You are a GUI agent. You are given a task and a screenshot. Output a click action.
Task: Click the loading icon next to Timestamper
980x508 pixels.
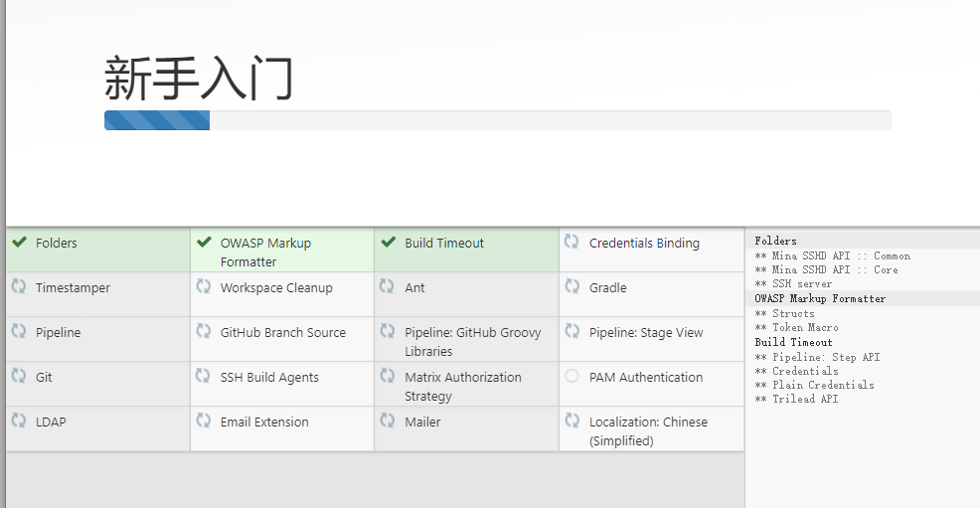tap(19, 286)
